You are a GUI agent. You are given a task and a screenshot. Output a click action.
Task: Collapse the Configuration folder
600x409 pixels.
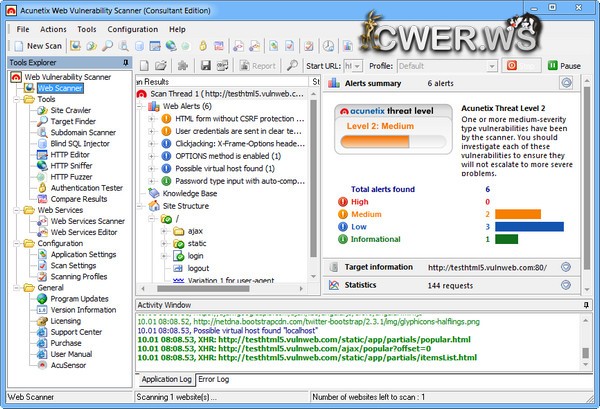(16, 244)
